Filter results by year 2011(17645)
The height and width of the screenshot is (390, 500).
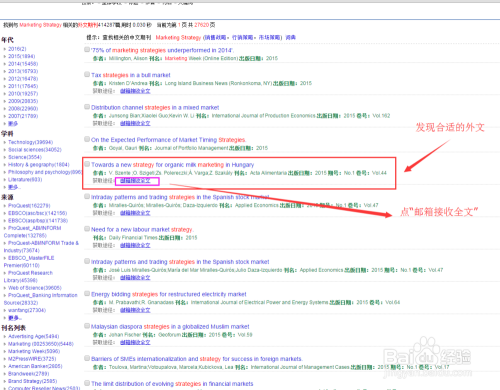point(23,86)
